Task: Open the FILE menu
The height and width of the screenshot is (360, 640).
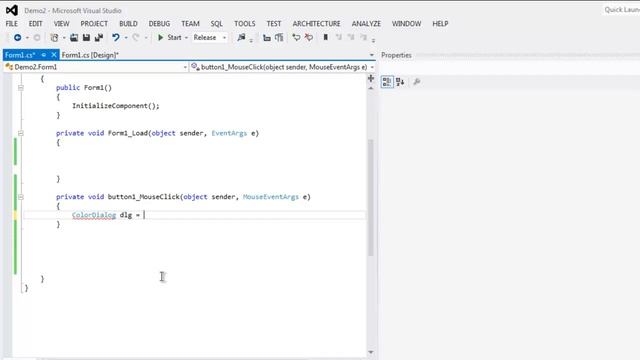Action: point(11,24)
